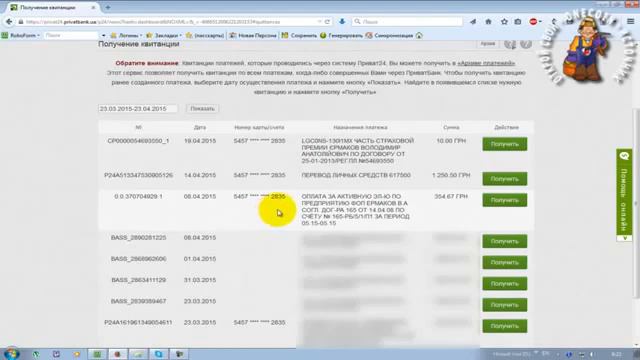Reload the page with the refresh icon
Image resolution: width=640 pixels, height=360 pixels.
327,22
